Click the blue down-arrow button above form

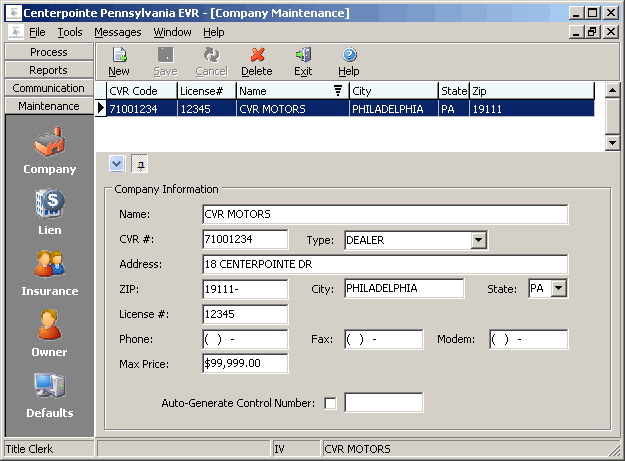click(116, 163)
